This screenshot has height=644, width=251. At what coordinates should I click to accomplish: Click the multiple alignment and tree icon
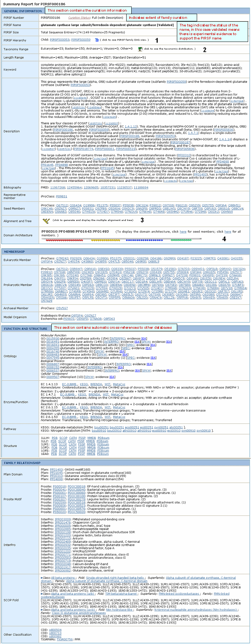coord(46,220)
